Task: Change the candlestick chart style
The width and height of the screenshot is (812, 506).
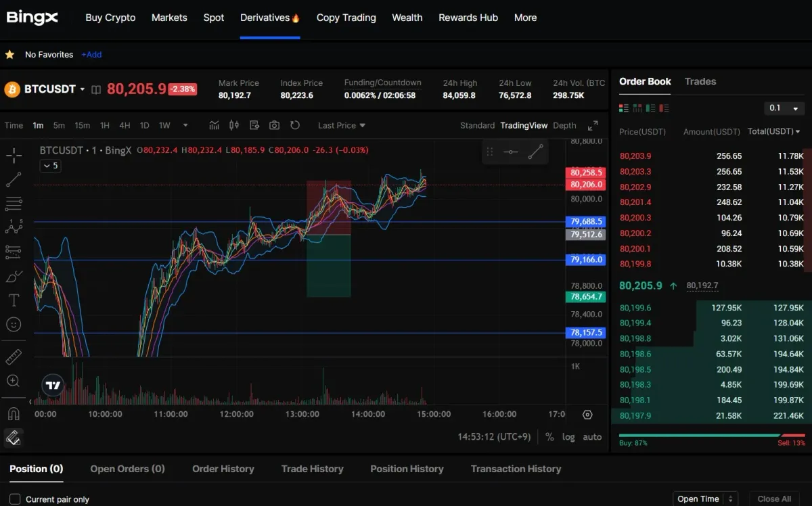Action: pos(234,125)
